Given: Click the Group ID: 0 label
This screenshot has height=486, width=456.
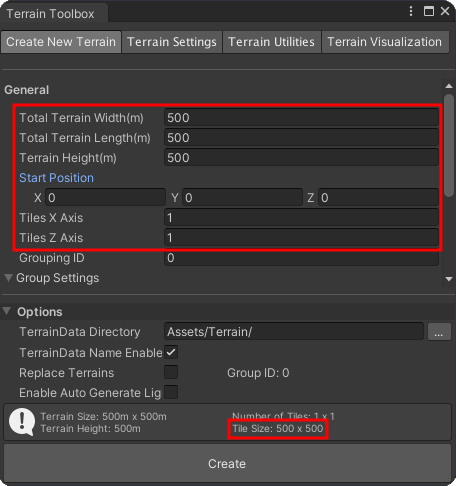Looking at the screenshot, I should (258, 373).
